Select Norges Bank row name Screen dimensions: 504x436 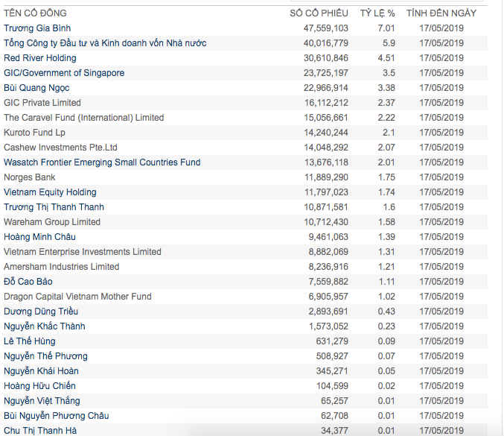coord(30,177)
